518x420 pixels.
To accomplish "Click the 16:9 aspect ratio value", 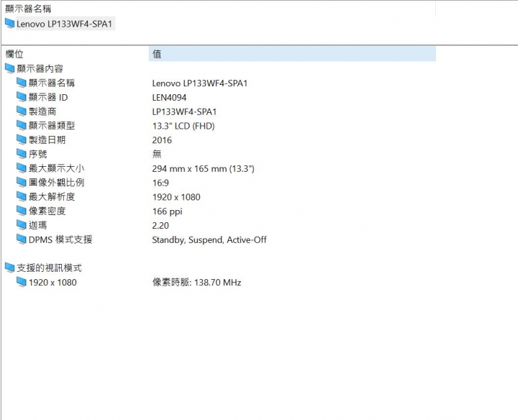I will (x=160, y=183).
